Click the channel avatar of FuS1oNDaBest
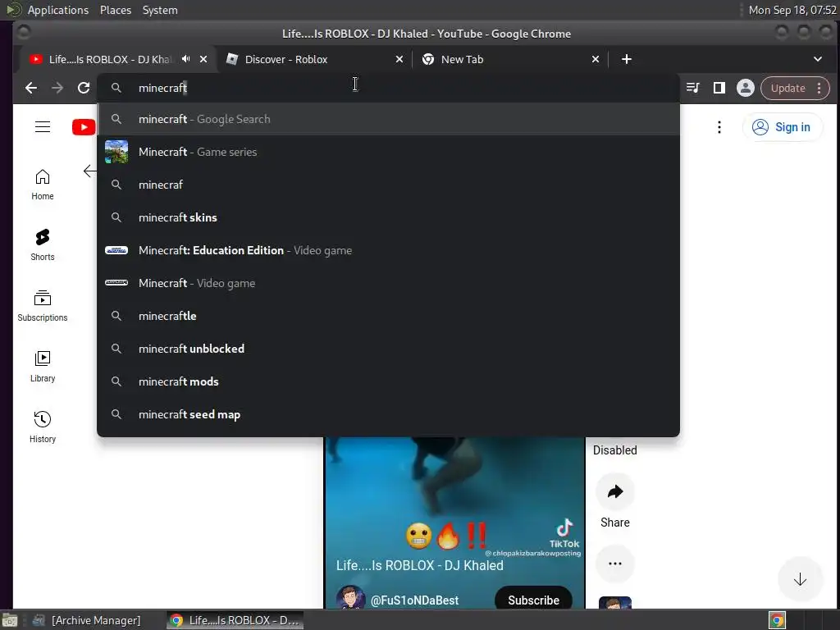The height and width of the screenshot is (630, 840). tap(350, 598)
